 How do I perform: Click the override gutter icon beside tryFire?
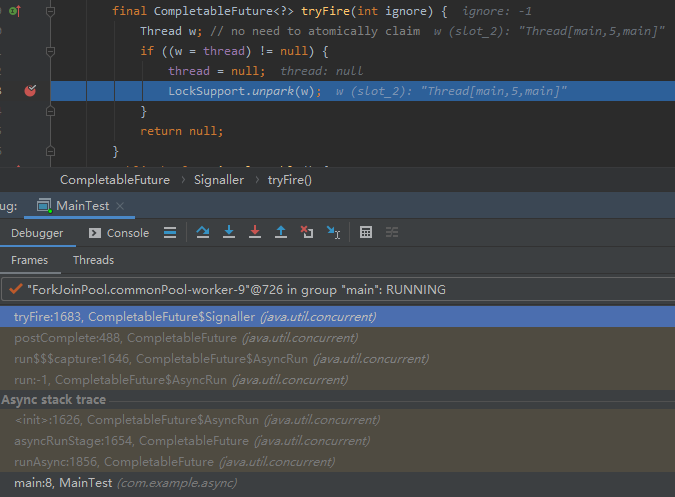(x=15, y=11)
